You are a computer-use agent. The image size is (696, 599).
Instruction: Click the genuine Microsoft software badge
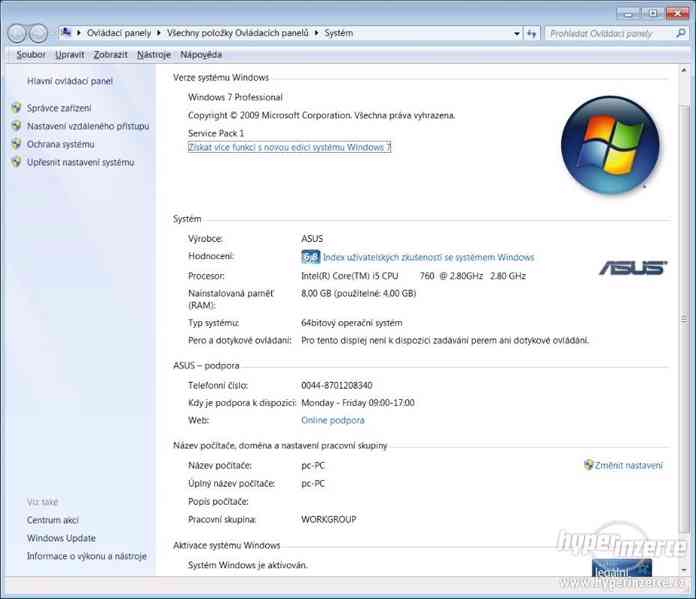tap(621, 568)
